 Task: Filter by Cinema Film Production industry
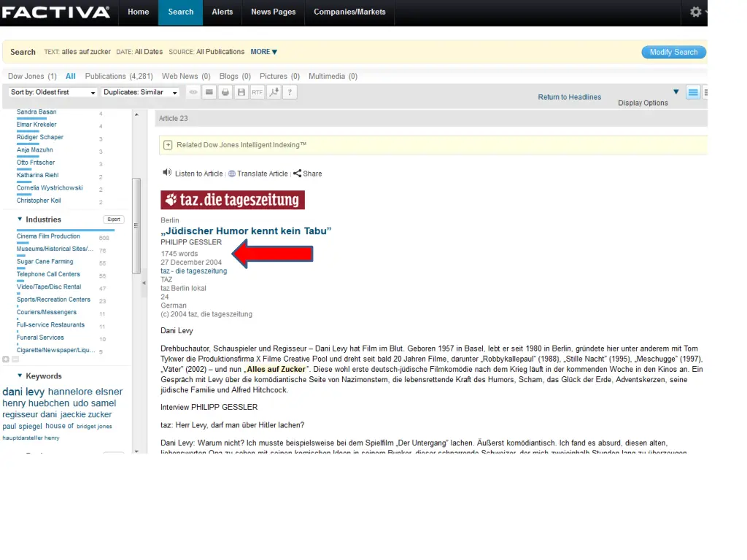pyautogui.click(x=48, y=236)
